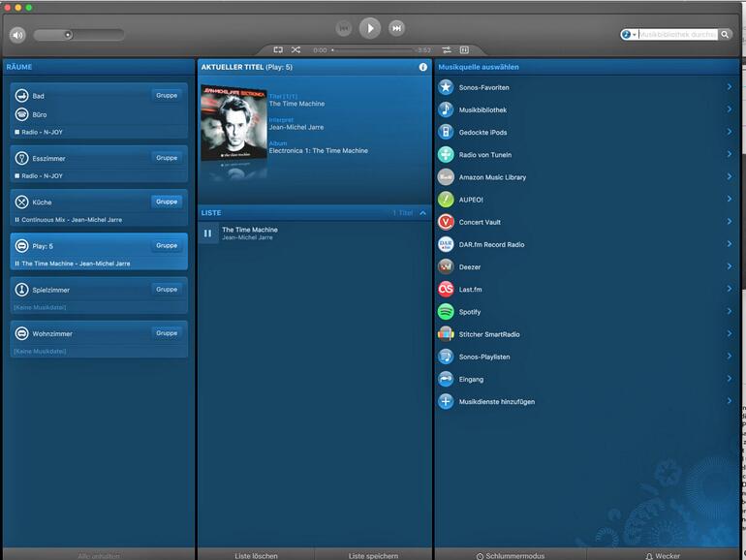Open DAR.fm Record Radio icon
Image resolution: width=746 pixels, height=560 pixels.
tap(446, 244)
